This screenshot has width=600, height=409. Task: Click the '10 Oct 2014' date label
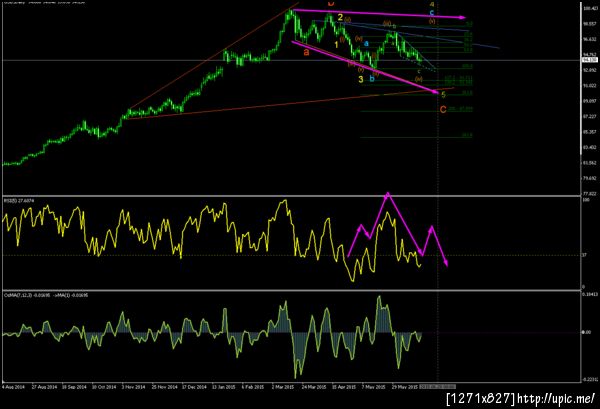tap(104, 387)
